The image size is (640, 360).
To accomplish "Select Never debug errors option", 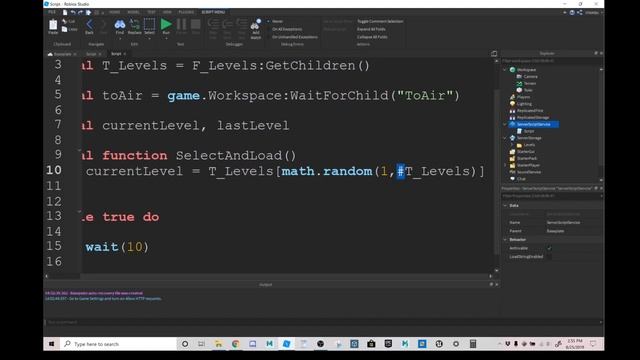I will [x=277, y=21].
